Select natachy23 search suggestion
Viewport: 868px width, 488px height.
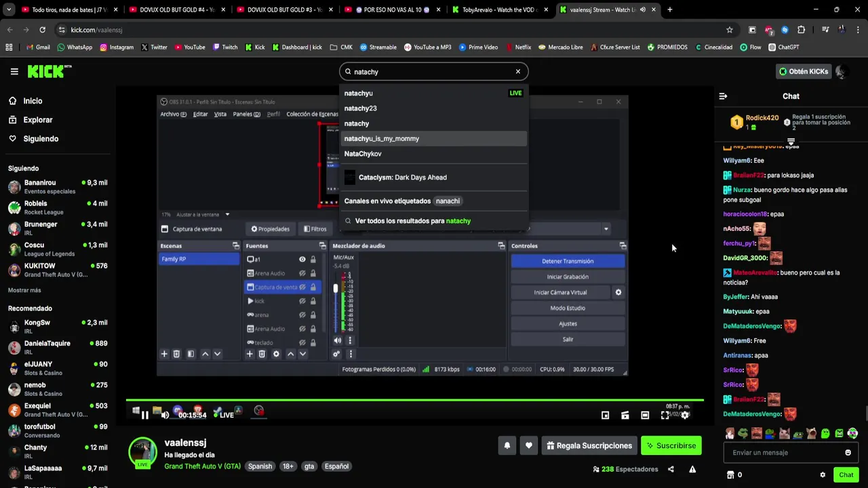click(x=433, y=108)
